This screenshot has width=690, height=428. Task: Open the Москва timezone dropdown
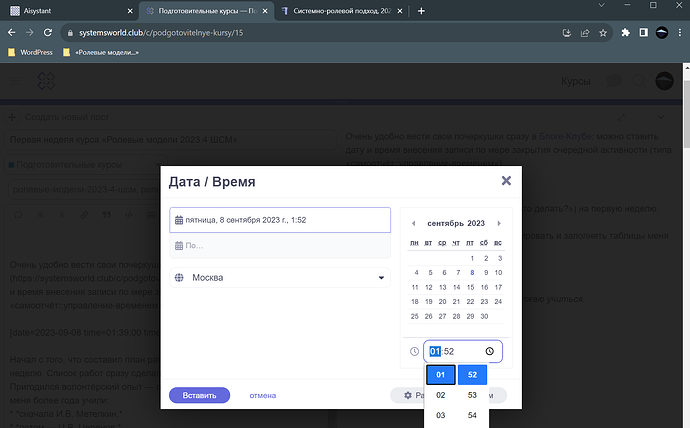coord(280,278)
